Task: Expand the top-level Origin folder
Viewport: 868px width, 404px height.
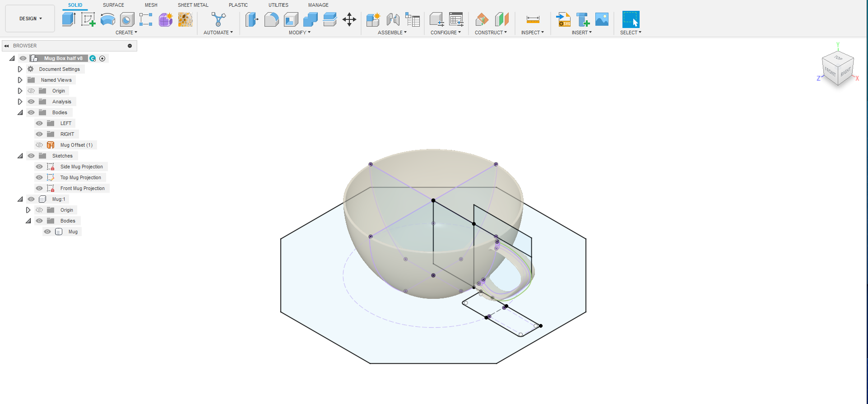Action: click(x=20, y=91)
